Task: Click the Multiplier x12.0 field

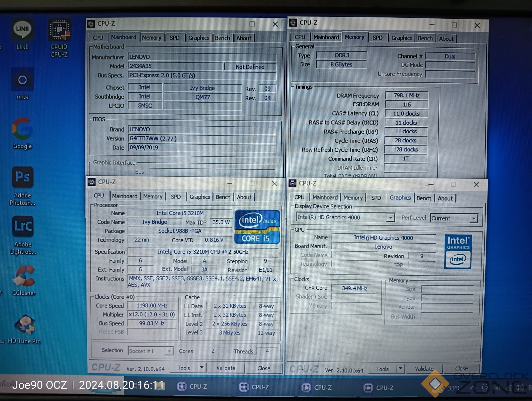Action: pos(152,314)
